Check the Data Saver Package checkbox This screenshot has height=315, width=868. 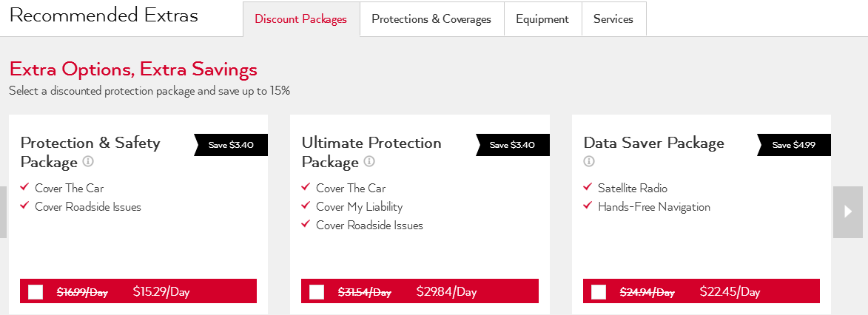[599, 291]
